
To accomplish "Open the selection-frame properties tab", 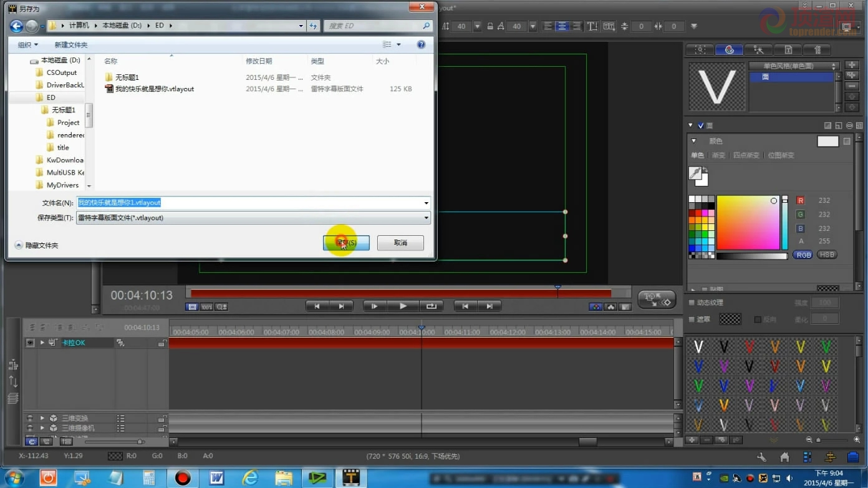I will pos(700,49).
